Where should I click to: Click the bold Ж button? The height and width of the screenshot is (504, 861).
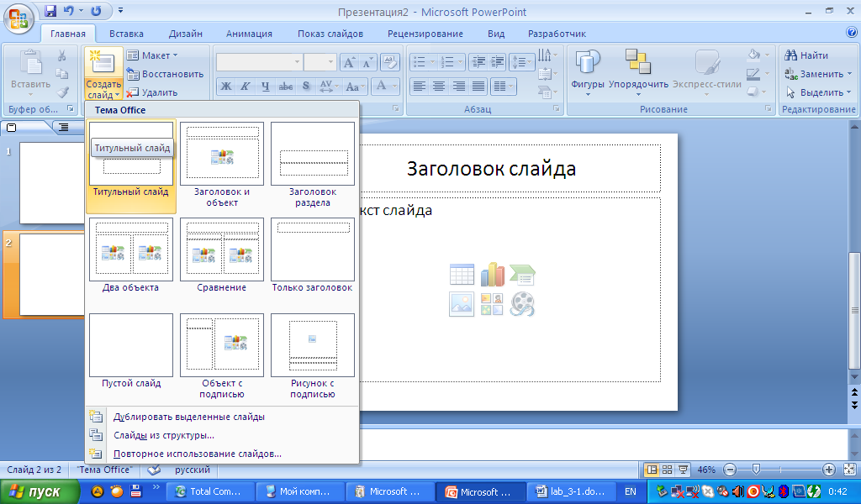pos(225,87)
